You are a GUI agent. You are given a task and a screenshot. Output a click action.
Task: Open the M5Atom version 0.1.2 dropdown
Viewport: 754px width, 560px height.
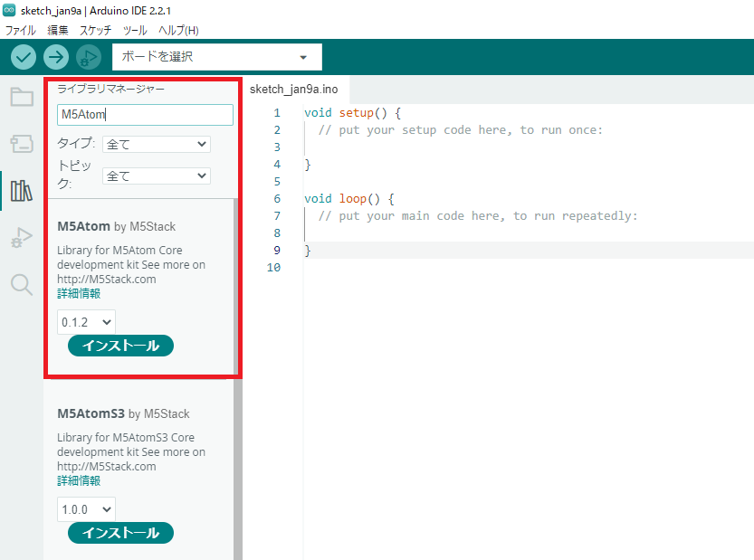point(86,322)
